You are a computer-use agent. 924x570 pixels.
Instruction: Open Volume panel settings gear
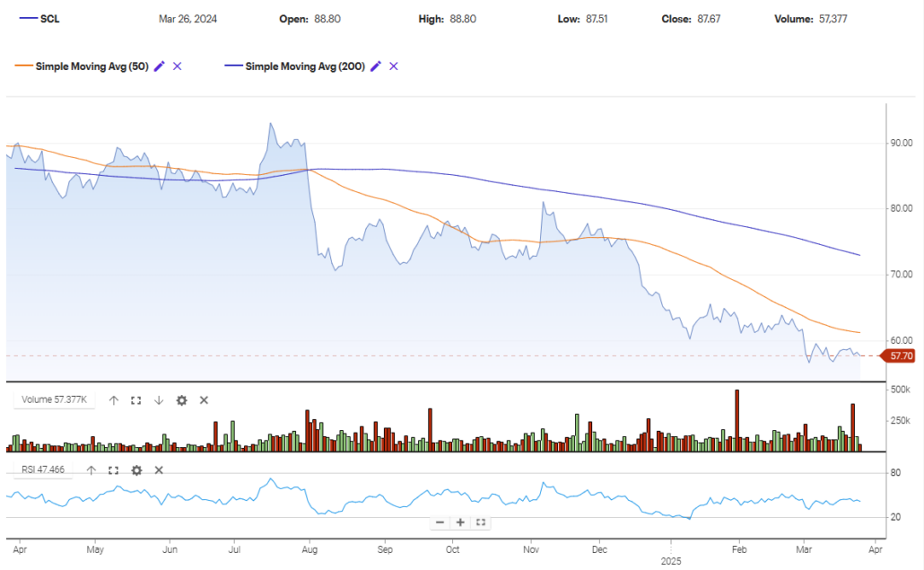181,400
